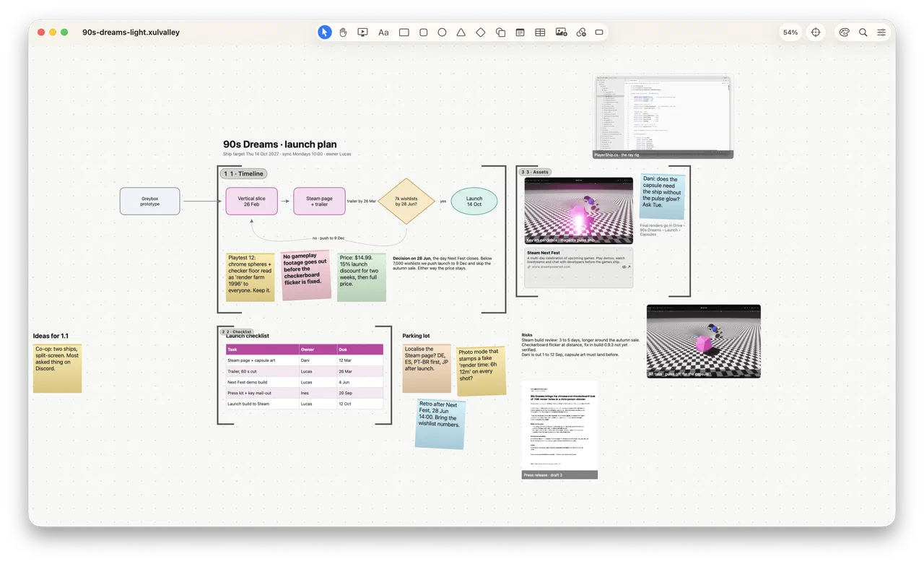Click the 'Next Fest demo build' cell
The image size is (924, 564).
click(261, 382)
